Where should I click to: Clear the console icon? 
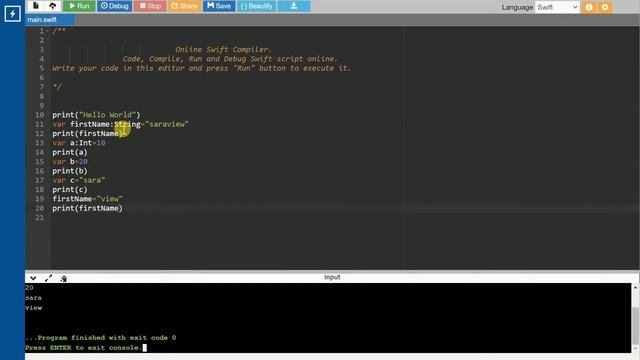pos(63,278)
